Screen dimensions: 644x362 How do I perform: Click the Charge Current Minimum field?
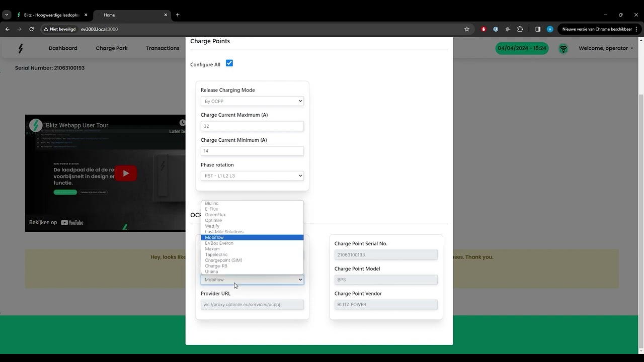point(252,151)
